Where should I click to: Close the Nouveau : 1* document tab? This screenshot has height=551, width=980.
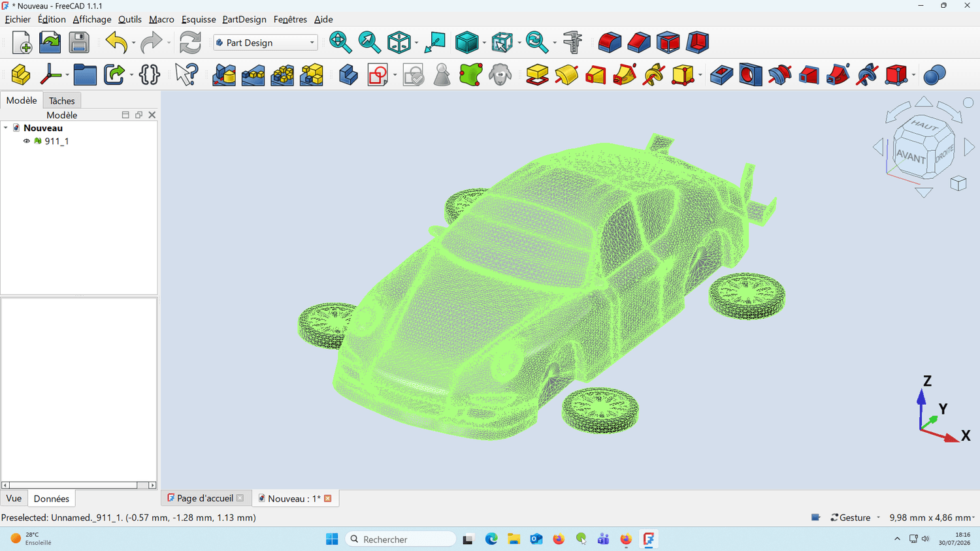pos(328,499)
